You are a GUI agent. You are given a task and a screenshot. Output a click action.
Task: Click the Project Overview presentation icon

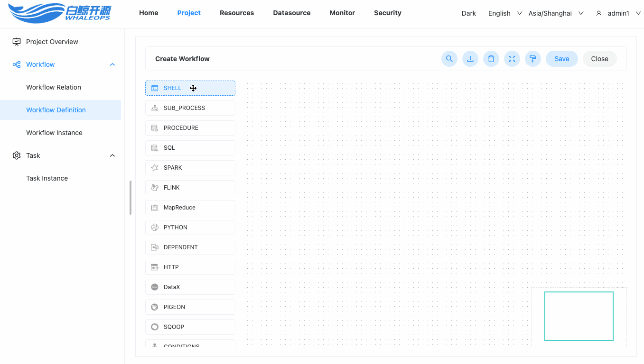tap(17, 42)
